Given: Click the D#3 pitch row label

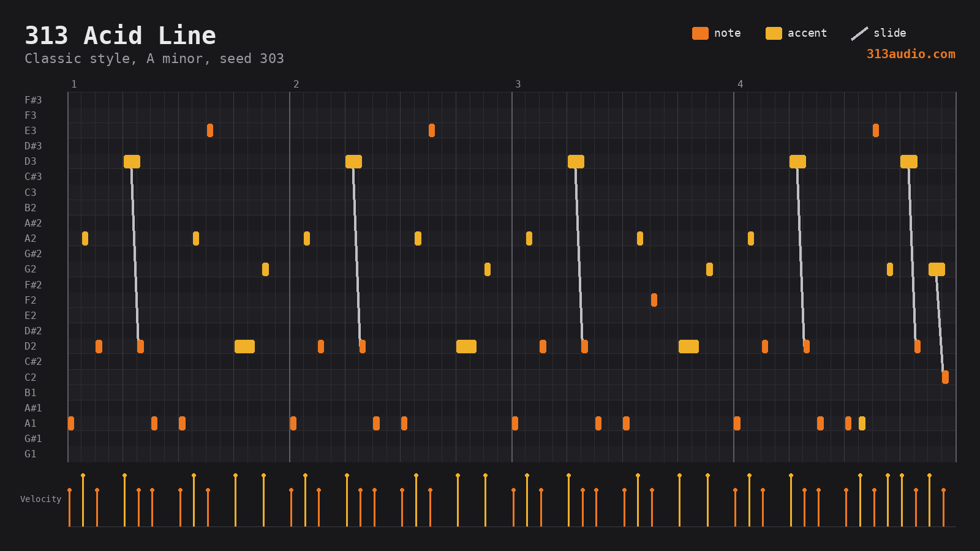Looking at the screenshot, I should point(33,146).
